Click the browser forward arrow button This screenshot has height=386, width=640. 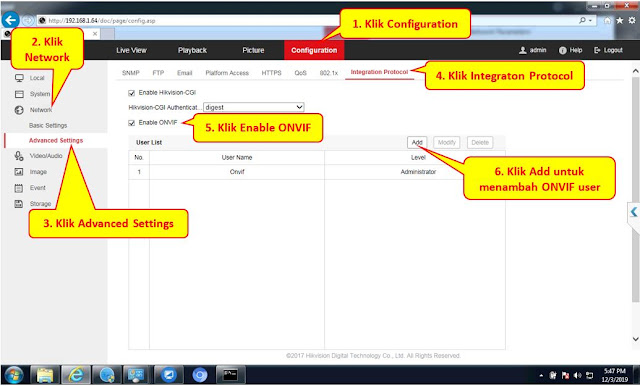(x=28, y=20)
